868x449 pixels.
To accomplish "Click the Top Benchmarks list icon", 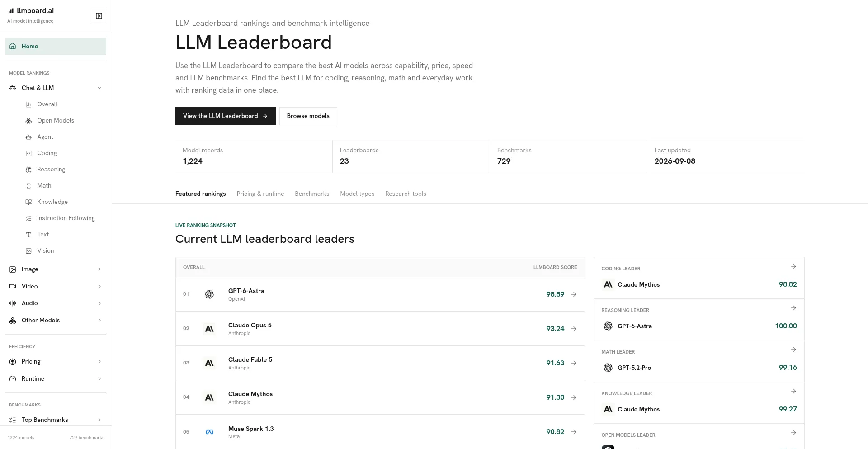I will (13, 420).
